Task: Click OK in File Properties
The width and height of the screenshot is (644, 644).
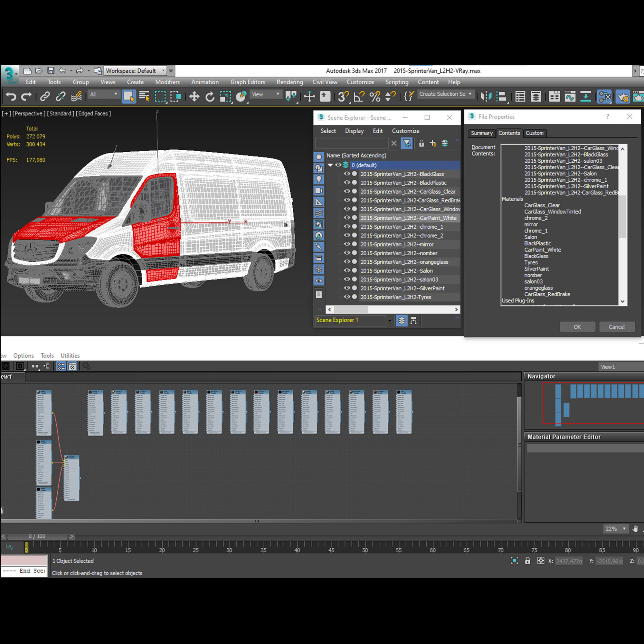Action: tap(577, 327)
